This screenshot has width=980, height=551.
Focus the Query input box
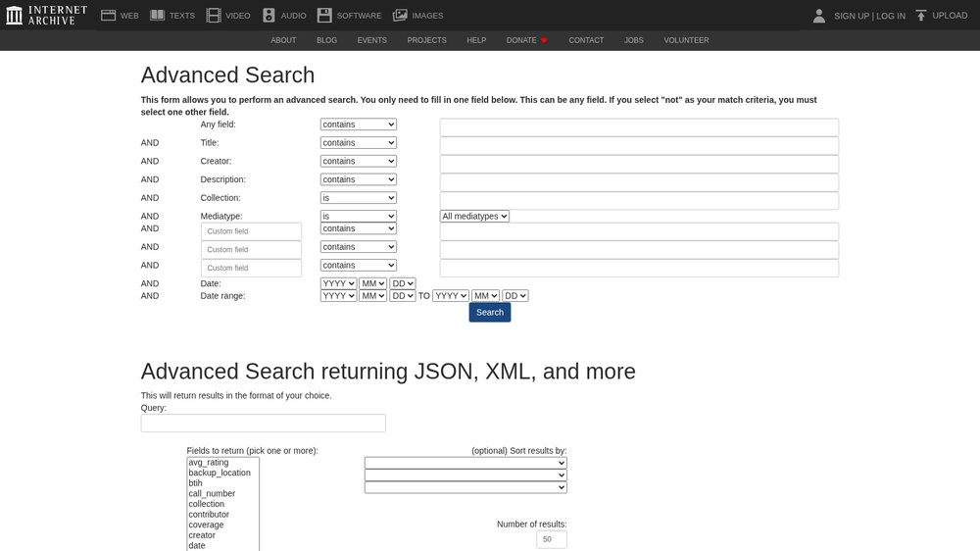coord(263,423)
